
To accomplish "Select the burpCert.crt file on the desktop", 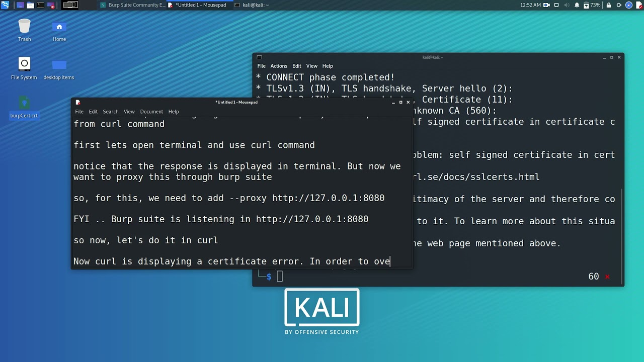I will (x=24, y=107).
